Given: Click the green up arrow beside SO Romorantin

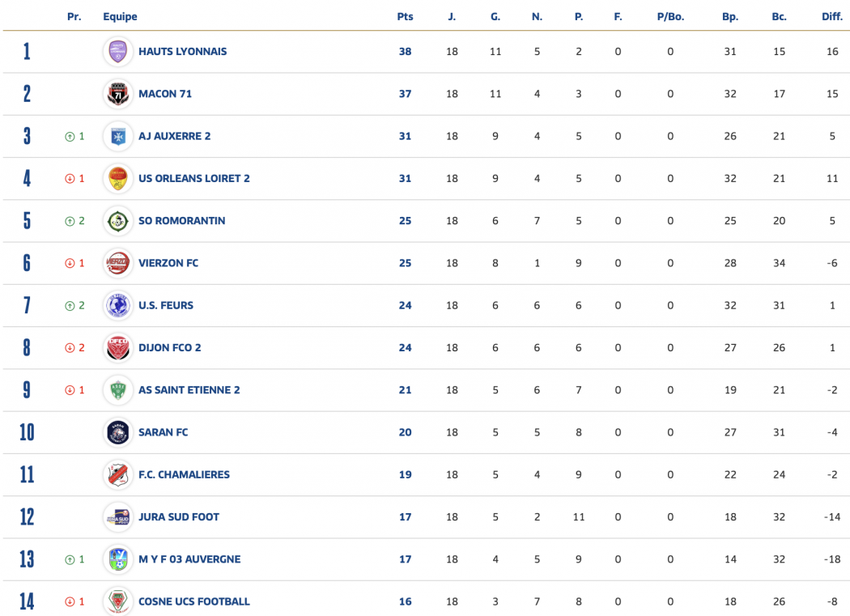Looking at the screenshot, I should point(70,221).
